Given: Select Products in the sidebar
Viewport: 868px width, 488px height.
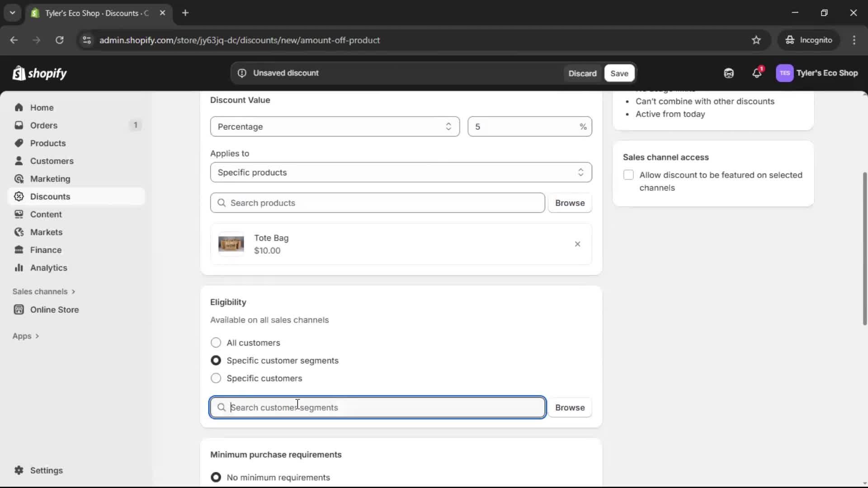Looking at the screenshot, I should (x=48, y=143).
